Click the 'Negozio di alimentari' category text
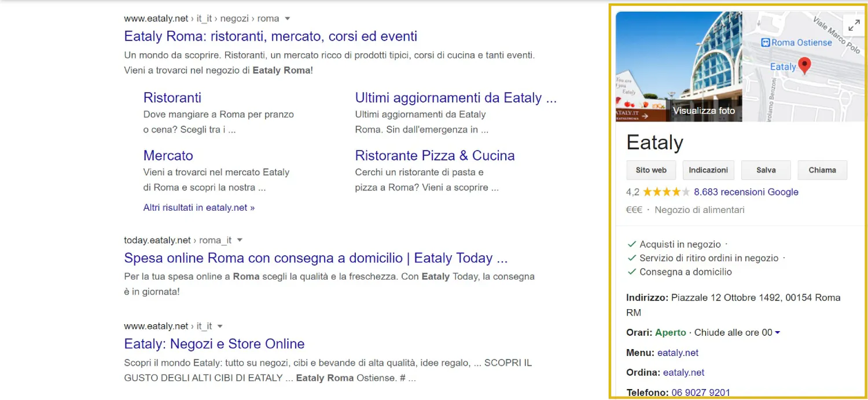The height and width of the screenshot is (400, 868). [x=699, y=210]
